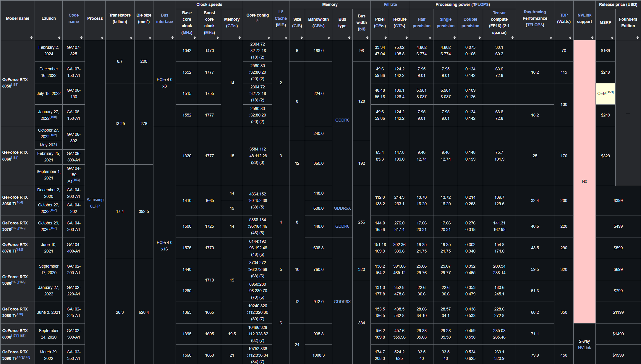Screen dimensions: 641x364
Task: Select the '$169' MSRP cell
Action: pos(605,51)
